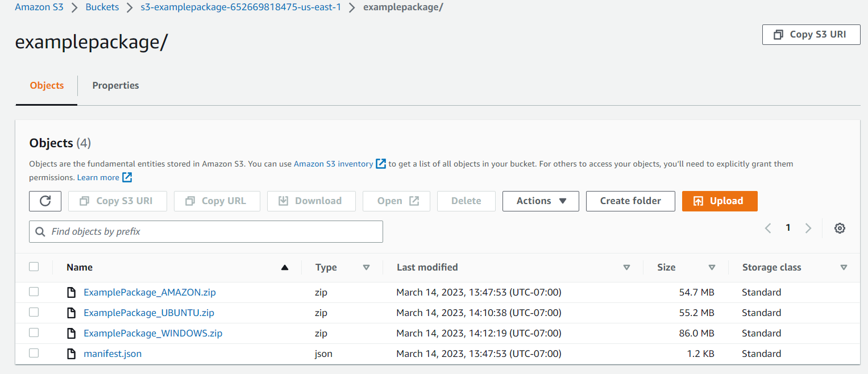Image resolution: width=868 pixels, height=374 pixels.
Task: Refresh the object list
Action: (45, 201)
